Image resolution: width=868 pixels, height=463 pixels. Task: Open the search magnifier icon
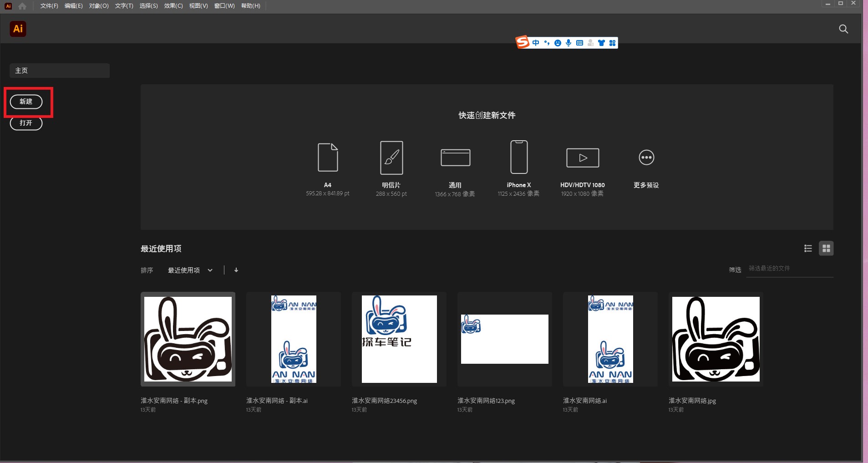click(843, 29)
